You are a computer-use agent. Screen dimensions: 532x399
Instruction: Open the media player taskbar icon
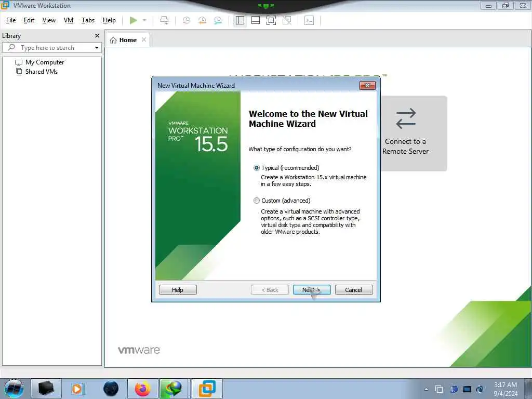[x=77, y=389]
